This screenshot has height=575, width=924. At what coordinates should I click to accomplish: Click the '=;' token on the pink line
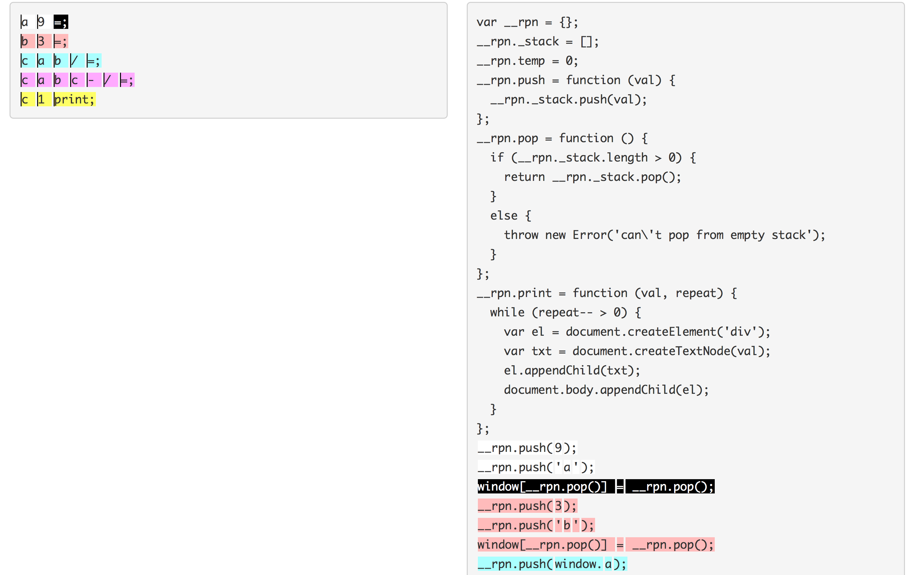(61, 41)
